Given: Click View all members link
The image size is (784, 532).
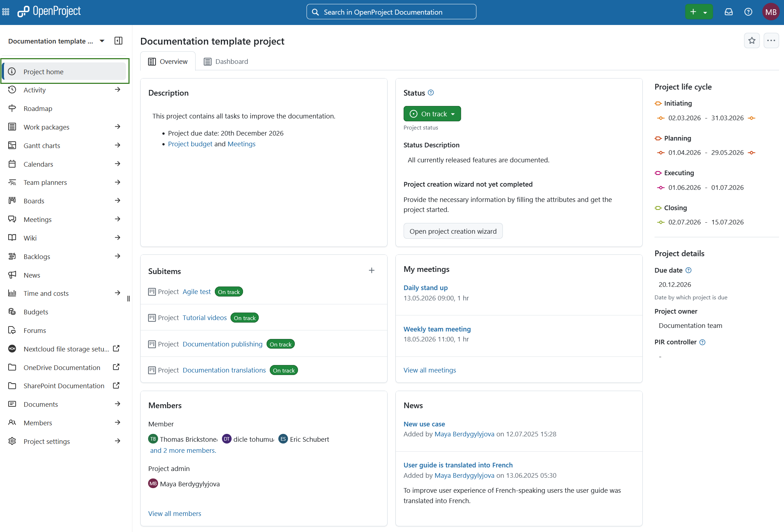Looking at the screenshot, I should pos(175,513).
